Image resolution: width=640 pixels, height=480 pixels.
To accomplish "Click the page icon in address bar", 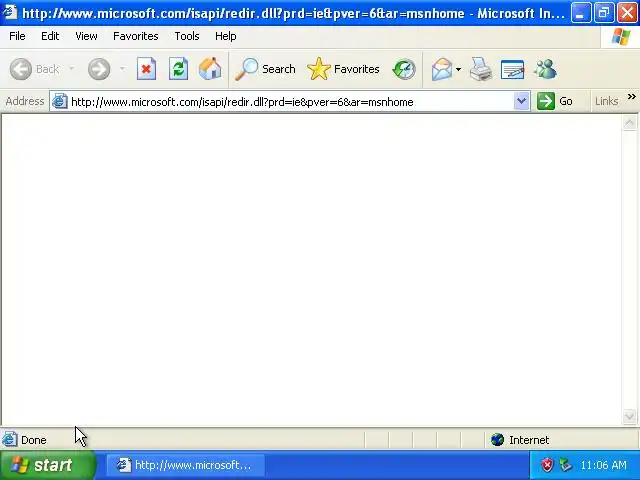I will point(60,101).
